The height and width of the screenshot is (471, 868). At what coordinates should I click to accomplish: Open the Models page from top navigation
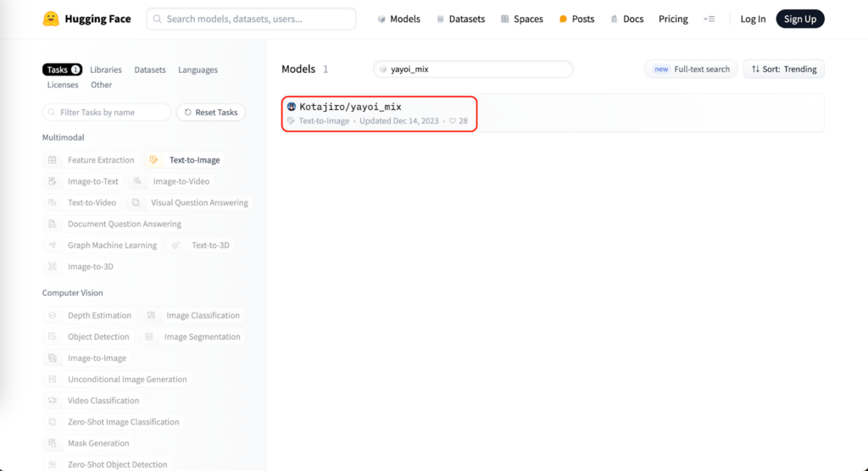[x=398, y=19]
